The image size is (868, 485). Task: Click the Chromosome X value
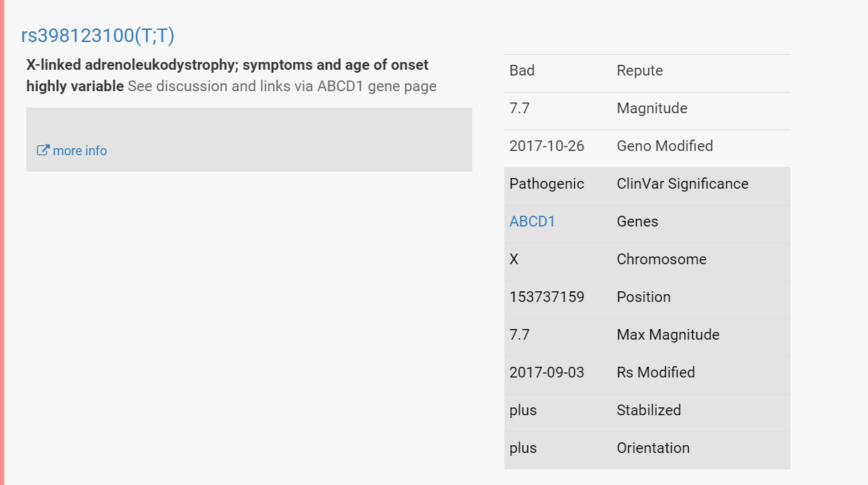point(514,259)
